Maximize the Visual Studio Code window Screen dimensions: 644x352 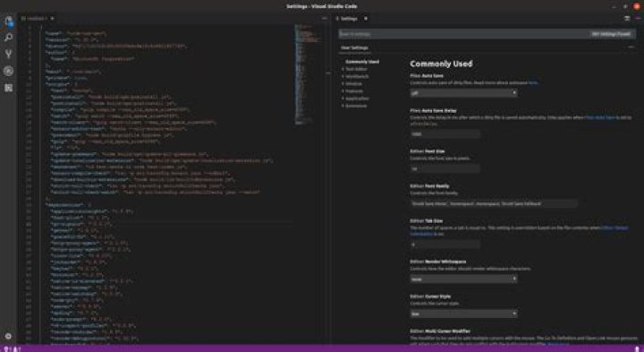(x=625, y=6)
